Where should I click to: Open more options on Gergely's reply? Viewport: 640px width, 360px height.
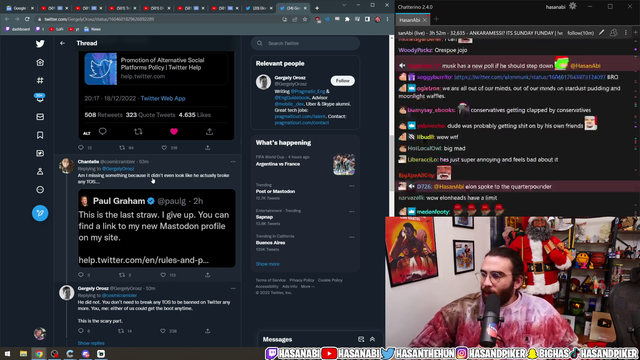tap(233, 288)
